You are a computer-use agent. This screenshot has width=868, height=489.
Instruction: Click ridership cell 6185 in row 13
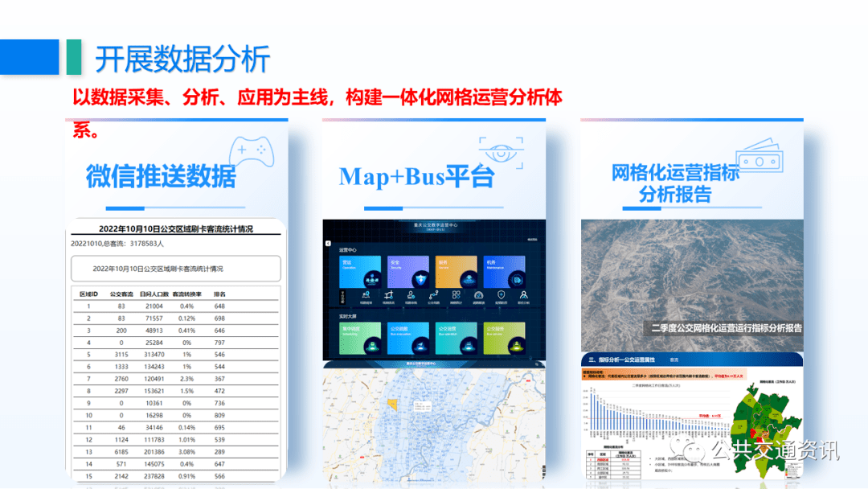[121, 452]
